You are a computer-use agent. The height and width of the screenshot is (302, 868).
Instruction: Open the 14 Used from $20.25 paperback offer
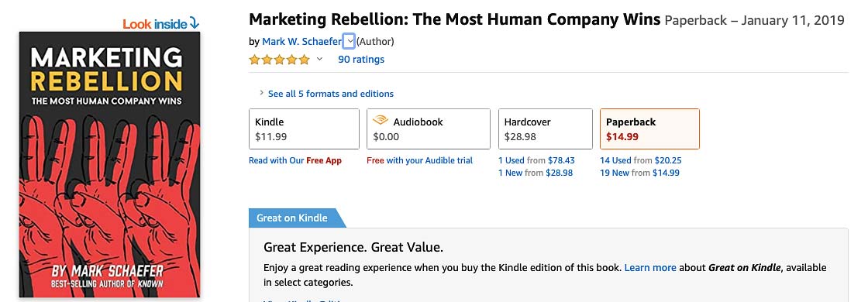point(640,160)
